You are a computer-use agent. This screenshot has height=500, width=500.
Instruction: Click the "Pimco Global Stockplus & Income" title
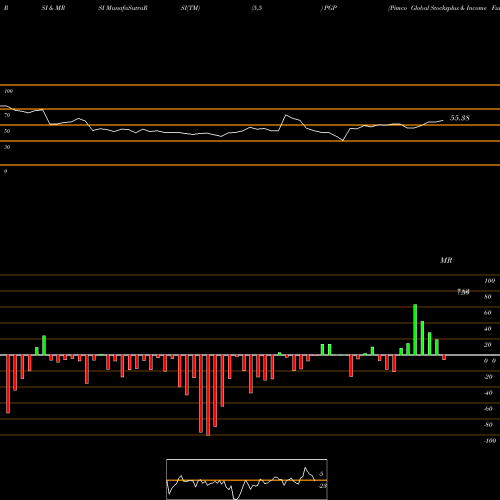(437, 8)
